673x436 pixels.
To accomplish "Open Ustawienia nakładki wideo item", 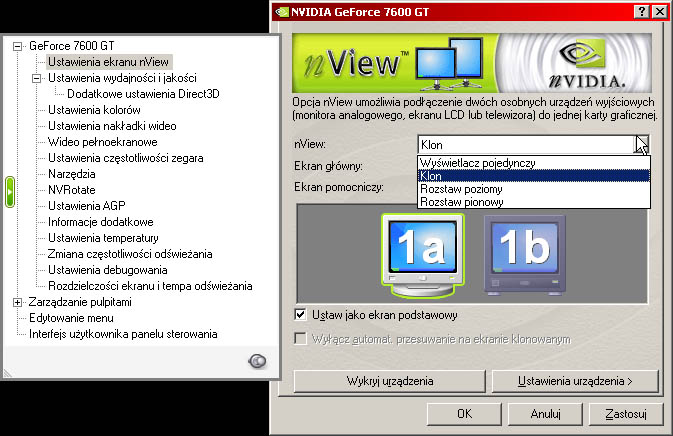I will pyautogui.click(x=112, y=126).
